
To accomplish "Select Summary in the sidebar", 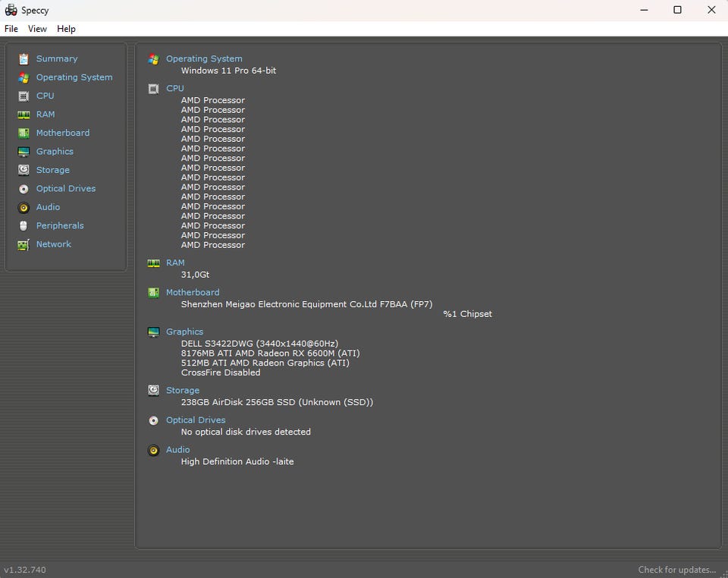I will [57, 59].
